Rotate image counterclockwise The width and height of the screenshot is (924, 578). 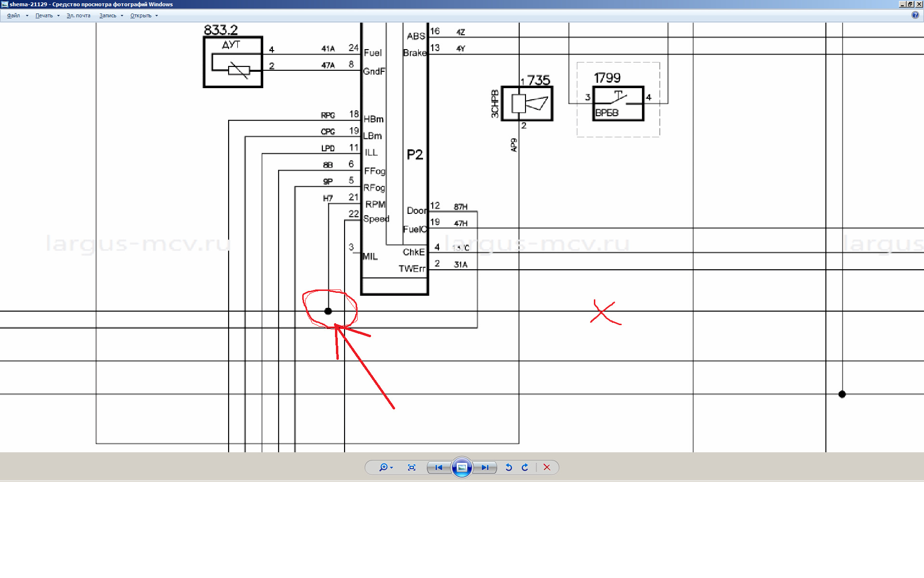[509, 467]
